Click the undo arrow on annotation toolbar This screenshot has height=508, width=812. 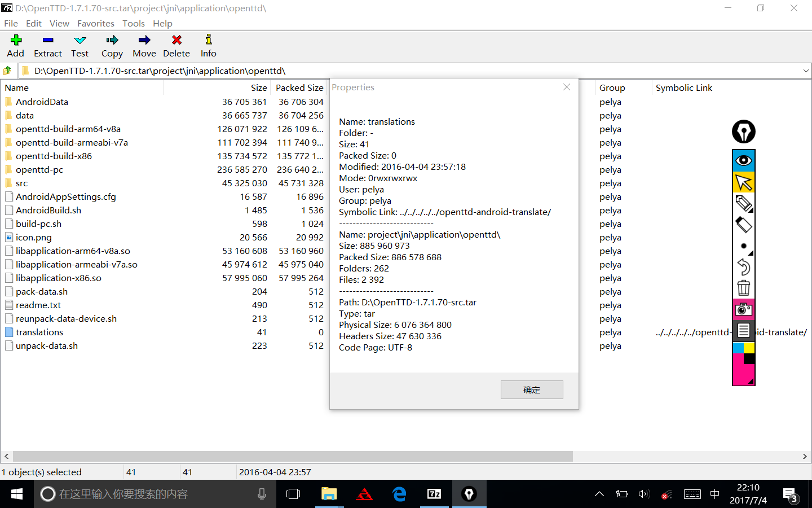click(x=744, y=267)
